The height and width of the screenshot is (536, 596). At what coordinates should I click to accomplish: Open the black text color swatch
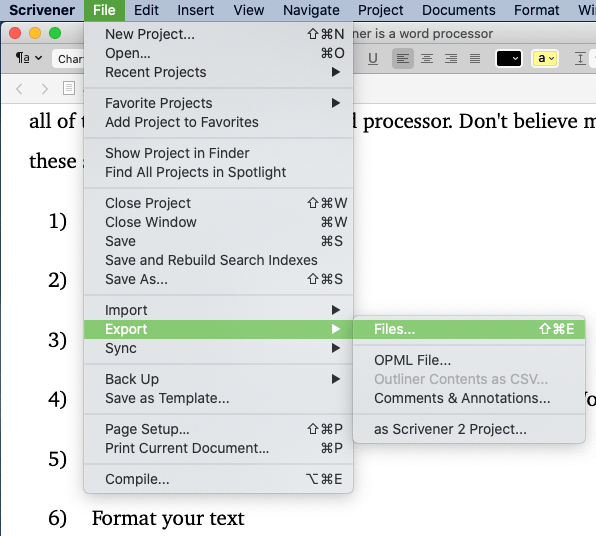tap(509, 59)
